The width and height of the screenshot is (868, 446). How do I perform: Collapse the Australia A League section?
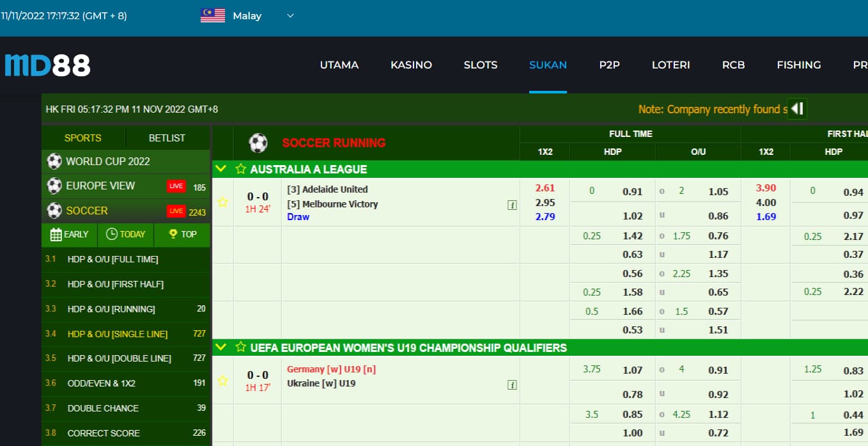coord(221,170)
